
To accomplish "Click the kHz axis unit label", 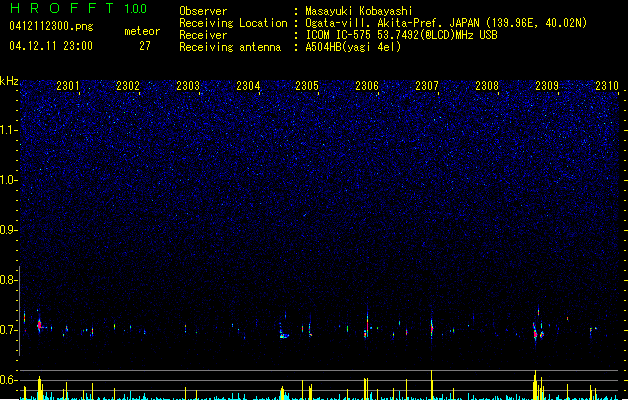I will tap(9, 81).
